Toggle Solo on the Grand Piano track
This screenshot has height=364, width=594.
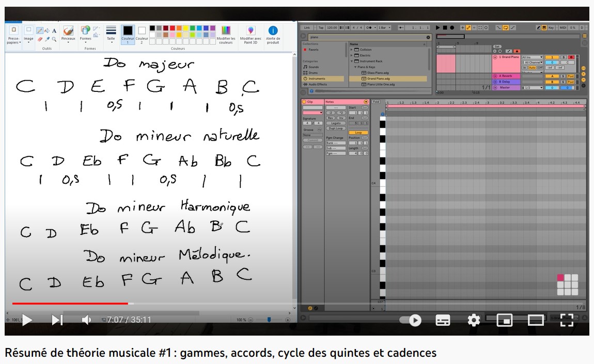pos(564,57)
